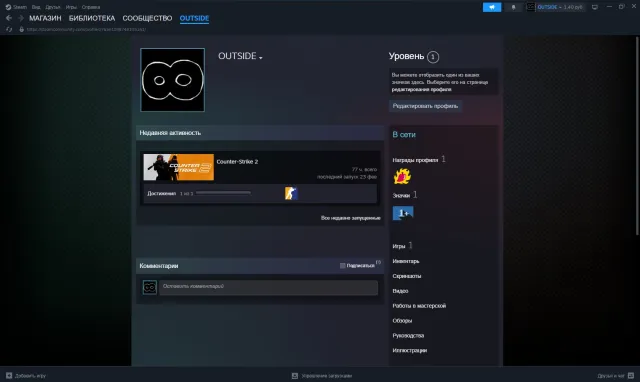Switch to the МАГАЗИН tab

point(45,18)
